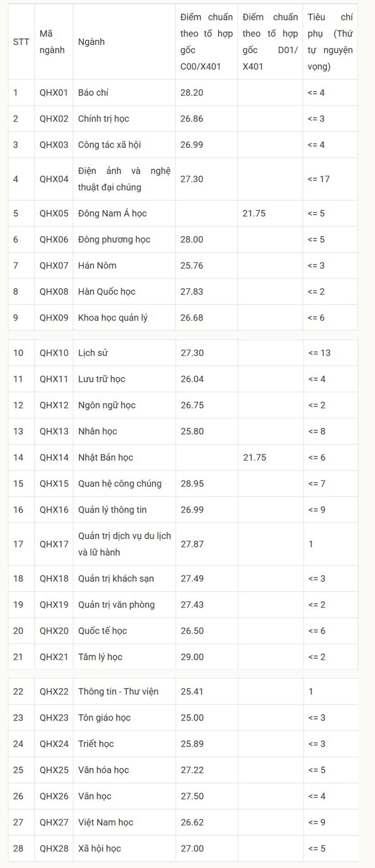
Task: Select the Tiêu chí phụ column header
Action: 330,42
